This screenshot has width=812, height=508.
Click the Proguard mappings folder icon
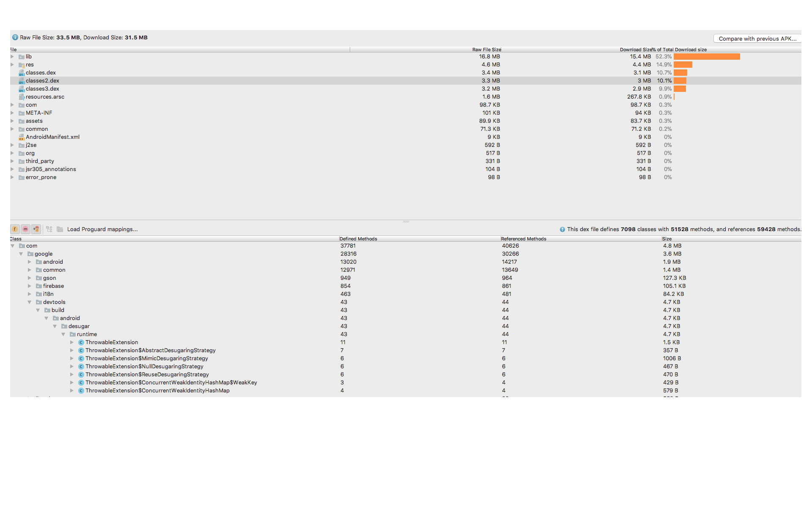(60, 229)
